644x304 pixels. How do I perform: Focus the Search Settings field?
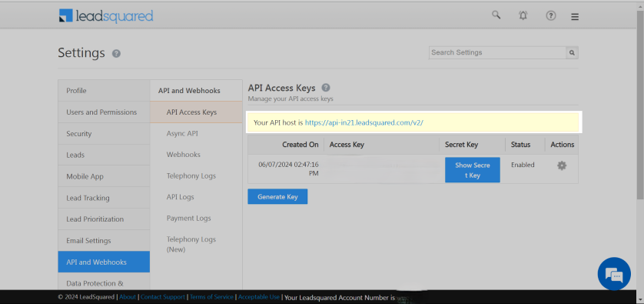coord(497,52)
